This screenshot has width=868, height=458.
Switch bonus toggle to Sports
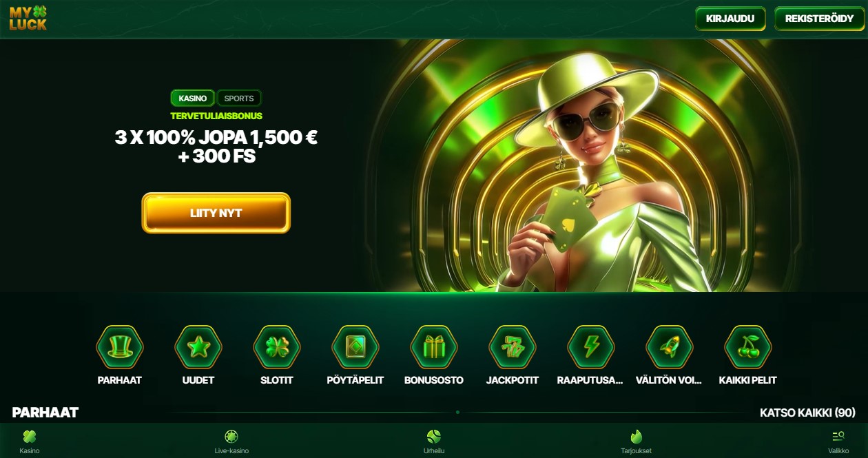pos(239,98)
